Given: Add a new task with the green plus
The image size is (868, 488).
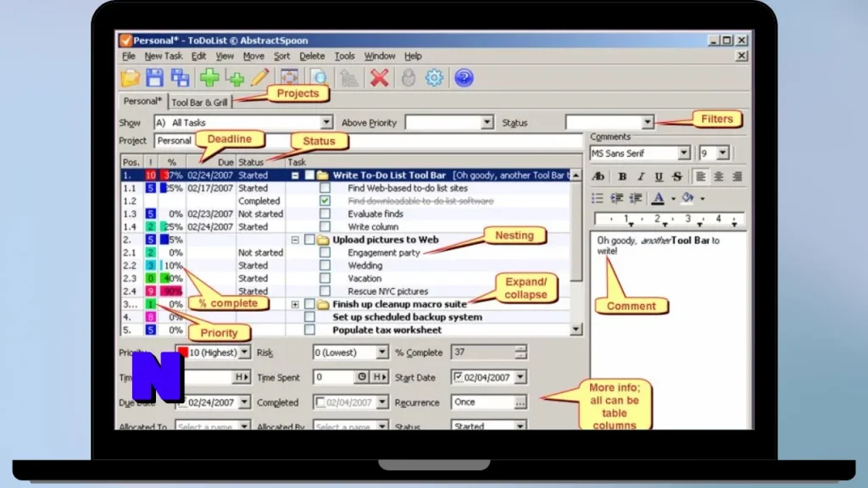Looking at the screenshot, I should [x=210, y=78].
